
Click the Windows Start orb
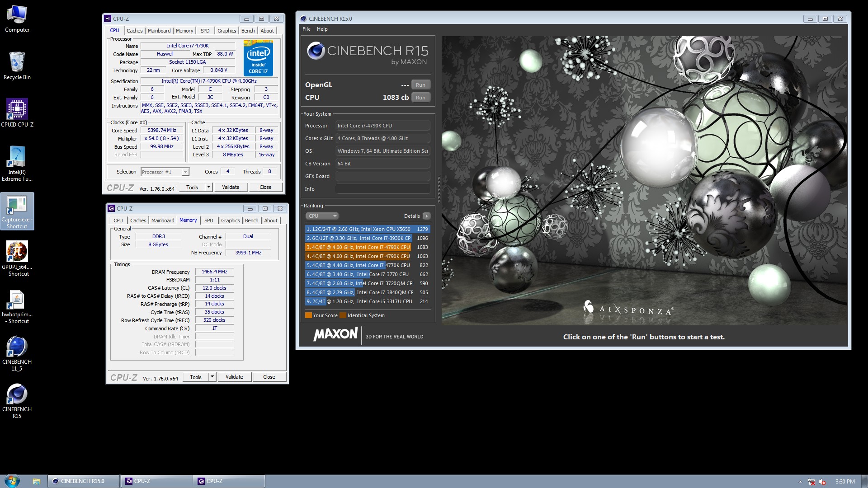(x=12, y=481)
